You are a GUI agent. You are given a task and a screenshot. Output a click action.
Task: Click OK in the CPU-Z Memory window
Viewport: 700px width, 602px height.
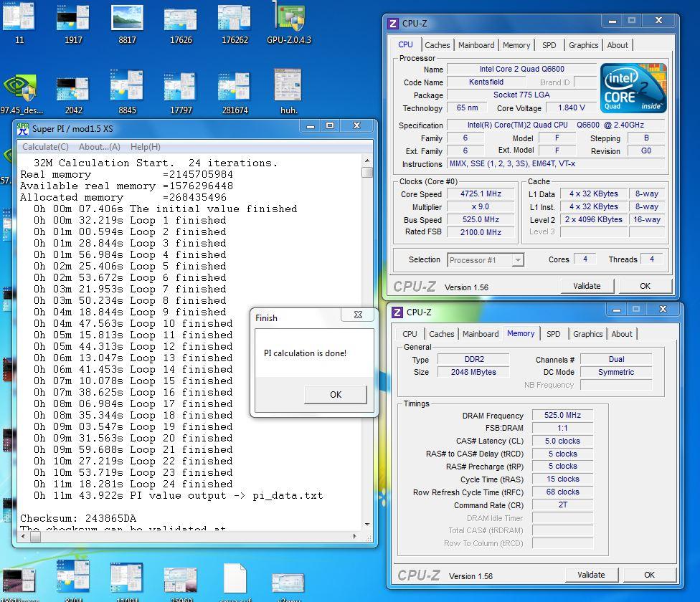click(x=650, y=575)
